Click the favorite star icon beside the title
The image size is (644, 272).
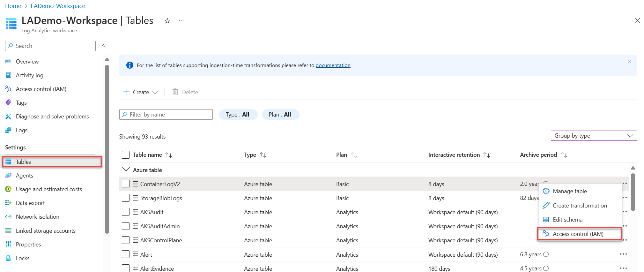(x=167, y=21)
